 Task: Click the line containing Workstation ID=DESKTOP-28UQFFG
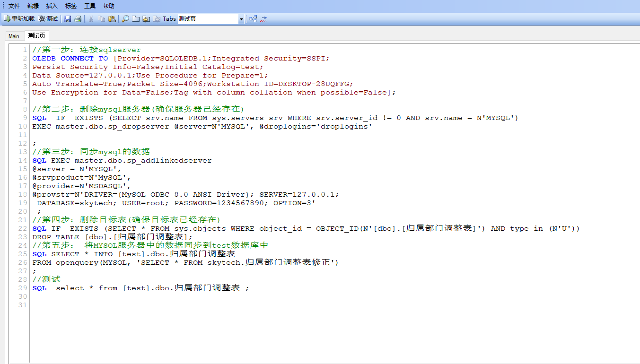click(193, 84)
